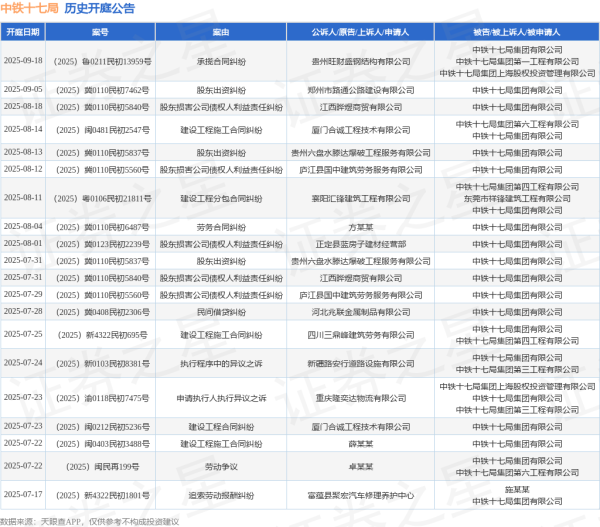Viewport: 600px width, 527px height.
Task: Click case number 冀0110民初6487号
Action: pyautogui.click(x=102, y=227)
